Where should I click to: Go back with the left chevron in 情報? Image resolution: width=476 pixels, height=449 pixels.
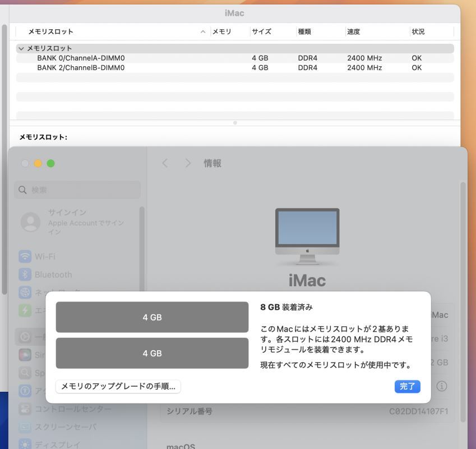point(165,163)
